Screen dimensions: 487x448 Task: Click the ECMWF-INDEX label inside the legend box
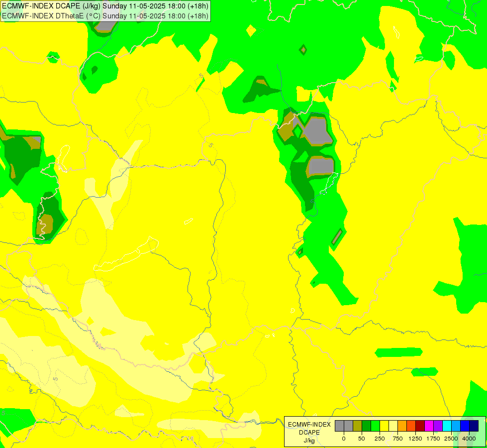click(309, 425)
